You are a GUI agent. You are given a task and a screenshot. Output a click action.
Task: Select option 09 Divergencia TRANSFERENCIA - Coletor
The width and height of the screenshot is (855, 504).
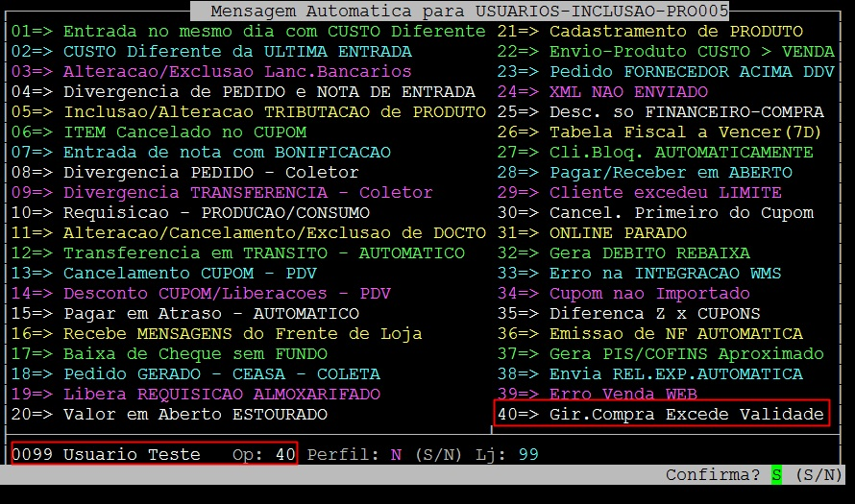[x=222, y=193]
